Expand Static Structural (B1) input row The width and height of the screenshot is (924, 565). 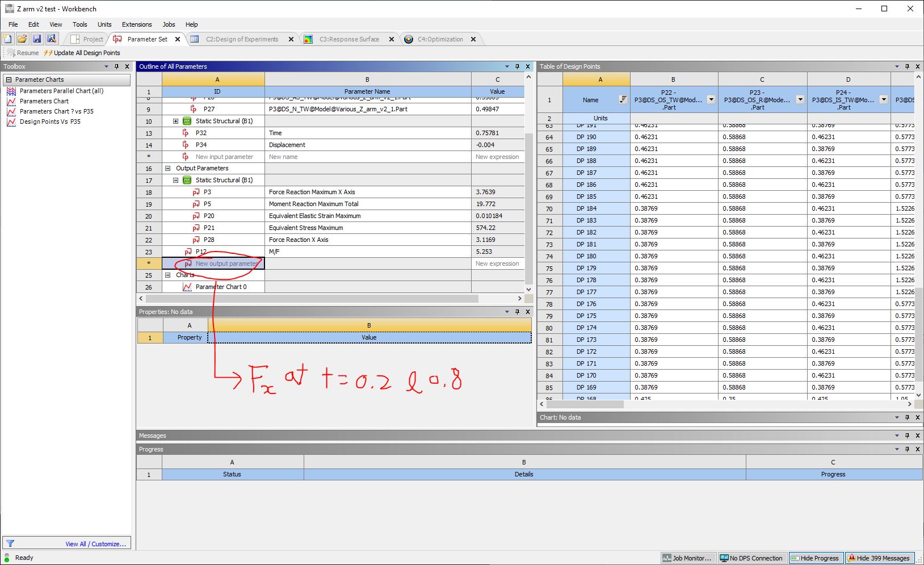(x=175, y=121)
